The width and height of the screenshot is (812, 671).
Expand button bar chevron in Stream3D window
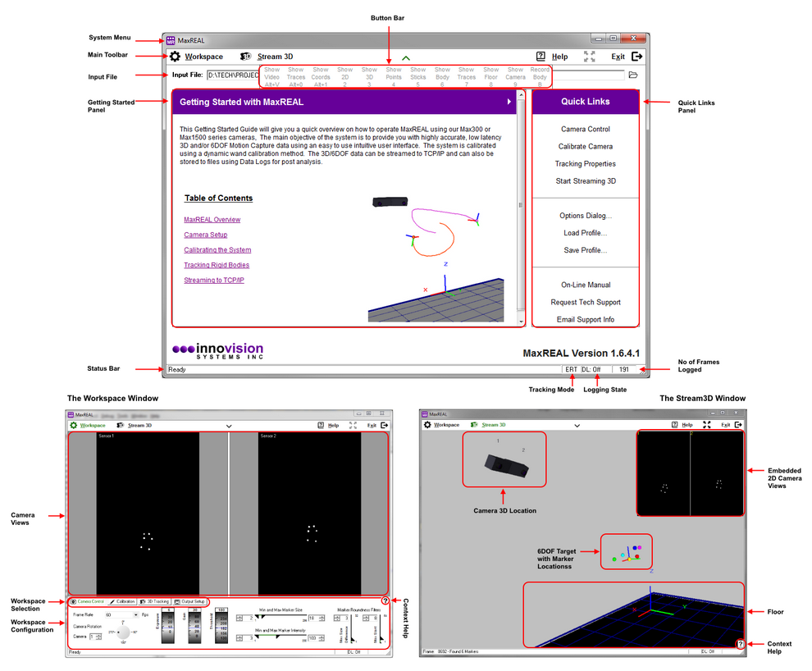577,426
